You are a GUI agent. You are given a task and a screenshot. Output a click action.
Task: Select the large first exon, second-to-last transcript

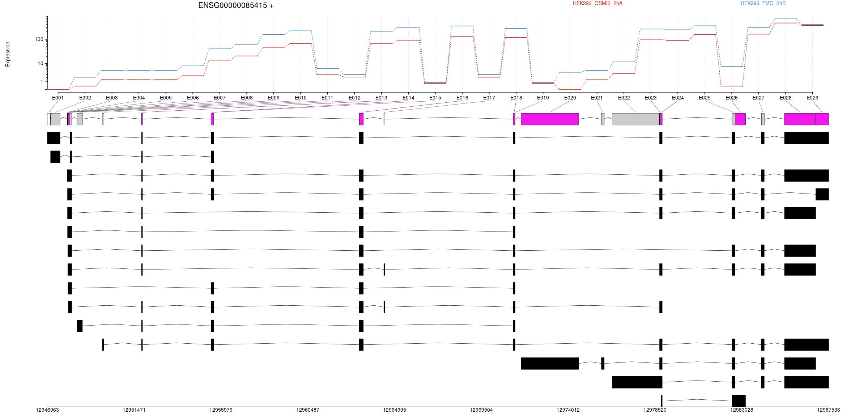(637, 382)
